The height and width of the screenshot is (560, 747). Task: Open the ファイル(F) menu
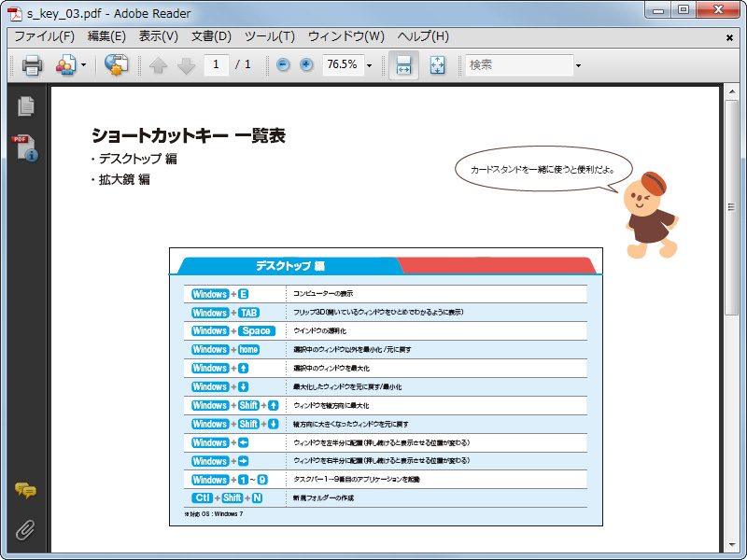click(x=44, y=36)
